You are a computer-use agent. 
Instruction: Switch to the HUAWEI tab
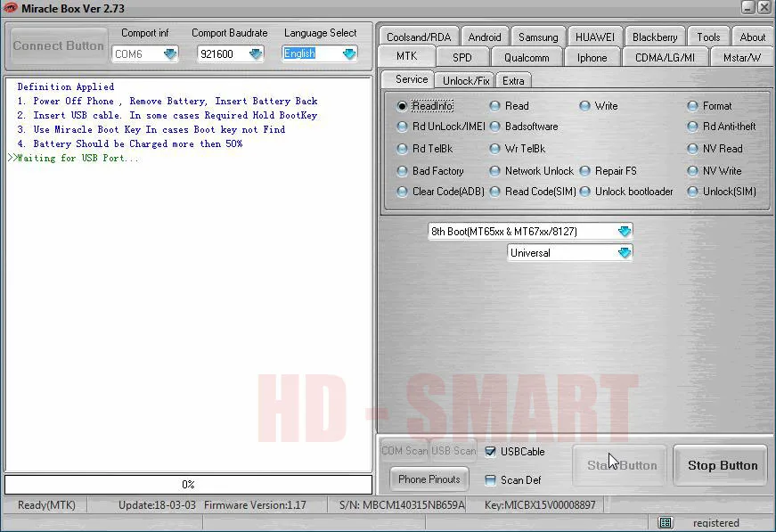tap(595, 37)
